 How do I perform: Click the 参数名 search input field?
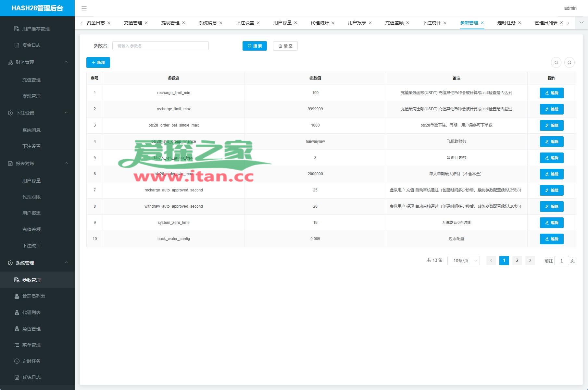point(160,46)
